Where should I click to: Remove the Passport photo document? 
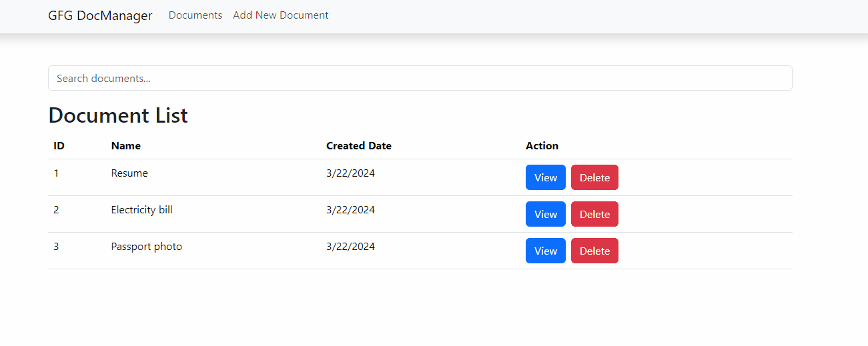click(594, 251)
